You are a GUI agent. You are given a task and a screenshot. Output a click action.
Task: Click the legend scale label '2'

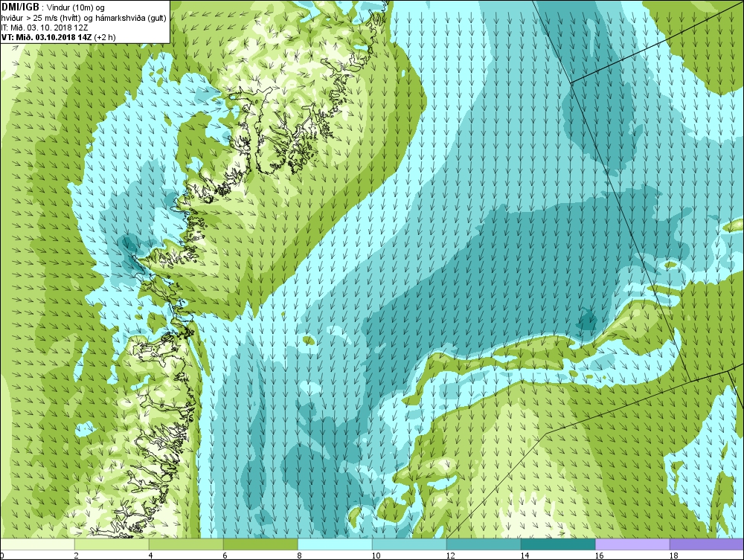click(76, 556)
